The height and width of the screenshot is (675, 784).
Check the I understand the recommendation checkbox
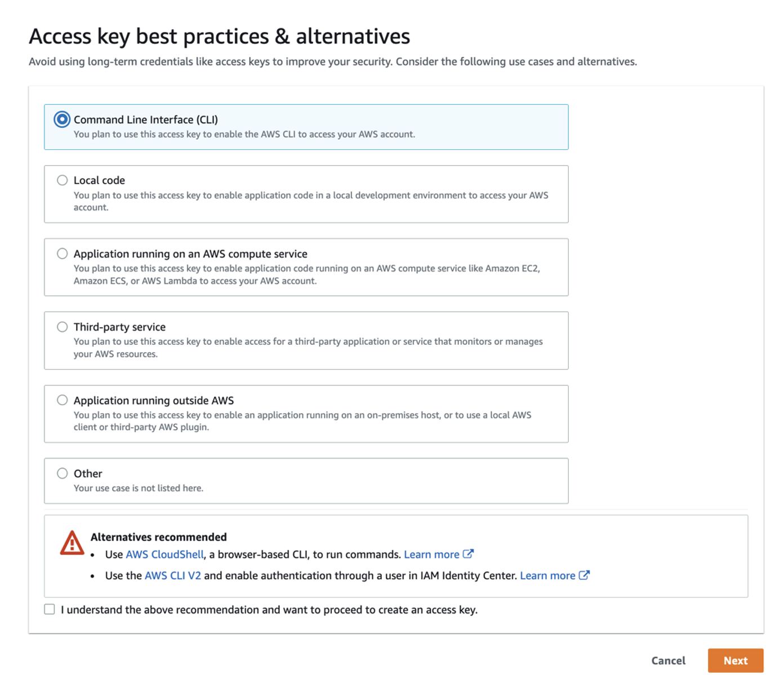(50, 609)
